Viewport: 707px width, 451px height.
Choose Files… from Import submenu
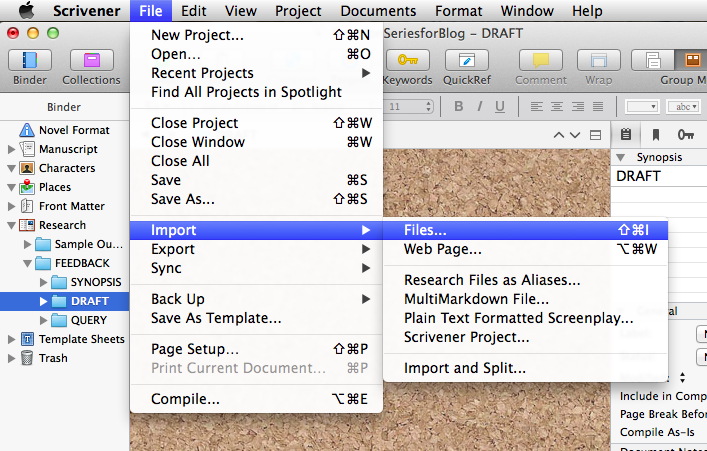pos(525,230)
